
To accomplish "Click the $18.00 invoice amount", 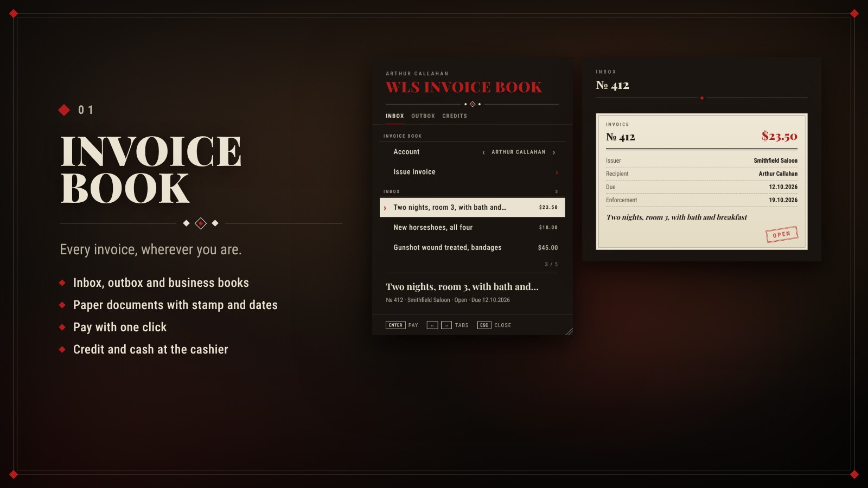I will 548,228.
